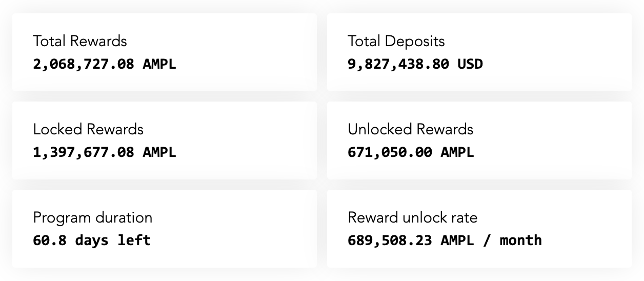Click the Total Deposits label
Viewport: 644px width, 281px height.
(x=396, y=41)
